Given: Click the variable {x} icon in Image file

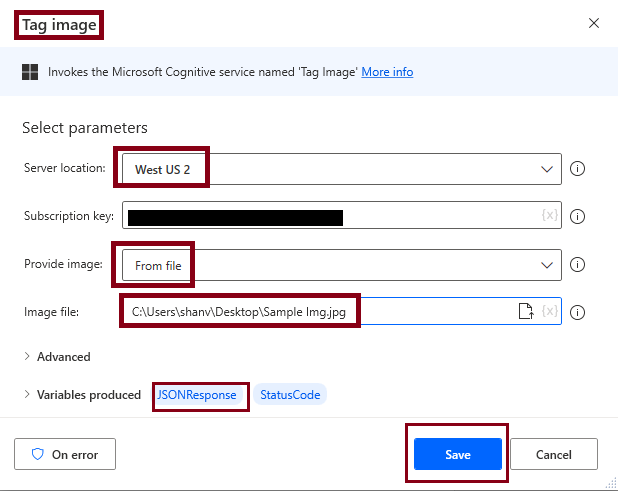Looking at the screenshot, I should 549,312.
